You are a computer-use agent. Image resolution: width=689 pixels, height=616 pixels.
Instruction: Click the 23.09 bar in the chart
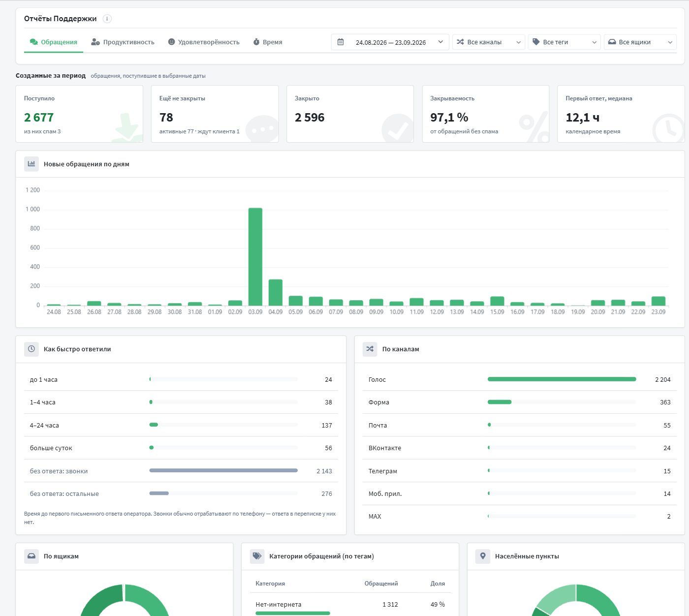(x=658, y=301)
